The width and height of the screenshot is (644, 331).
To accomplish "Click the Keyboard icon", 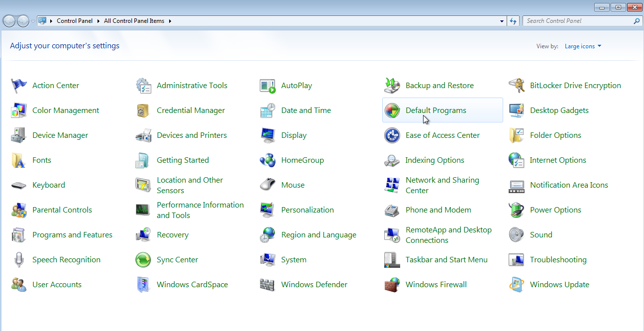I will [x=19, y=185].
